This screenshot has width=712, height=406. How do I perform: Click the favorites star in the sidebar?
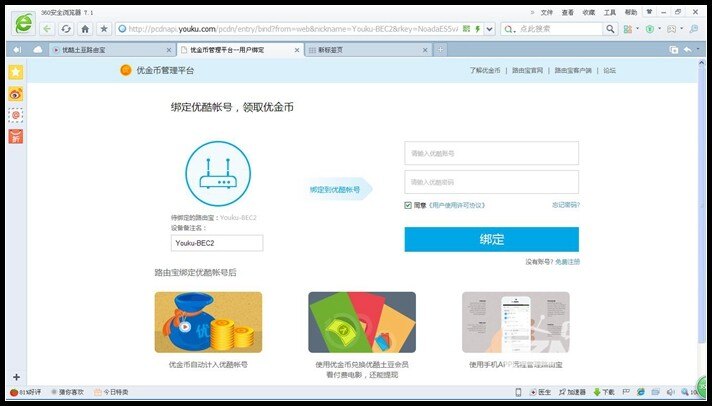click(x=16, y=72)
